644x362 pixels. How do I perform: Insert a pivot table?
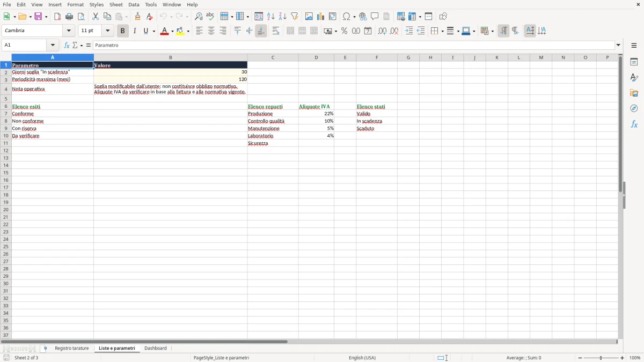333,17
